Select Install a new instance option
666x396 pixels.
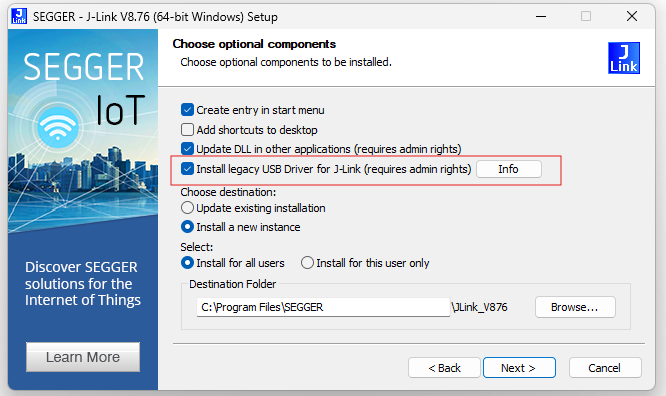[187, 227]
